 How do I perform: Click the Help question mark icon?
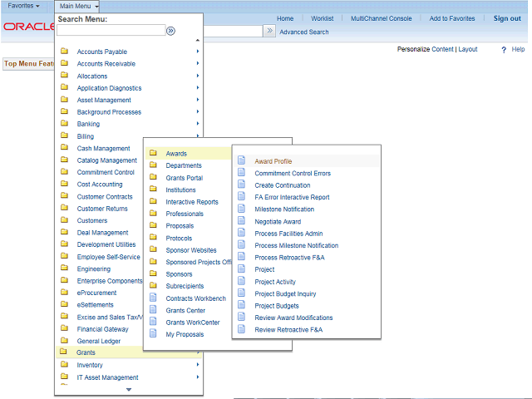(x=504, y=50)
